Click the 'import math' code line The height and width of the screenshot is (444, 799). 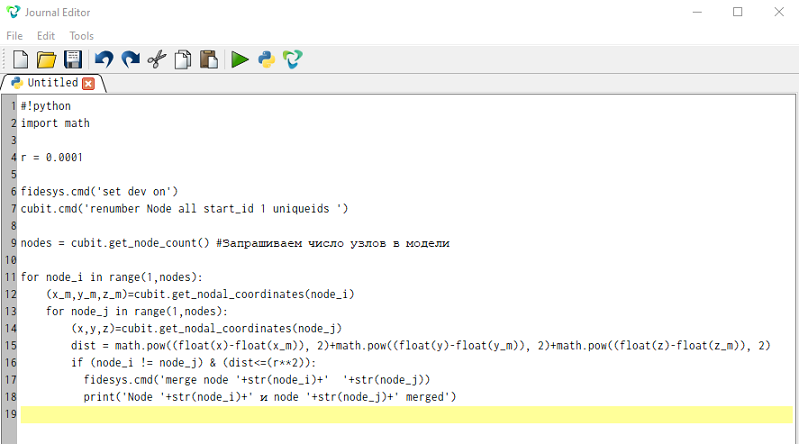click(x=55, y=123)
